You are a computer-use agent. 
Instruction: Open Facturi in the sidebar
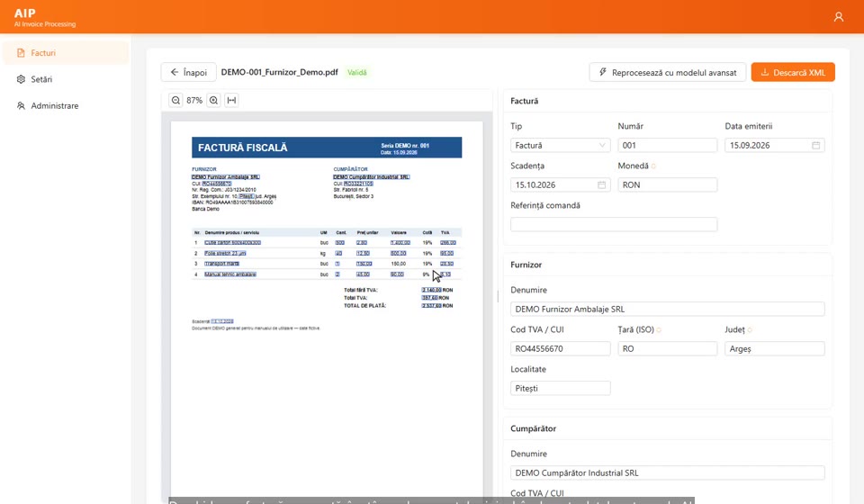(x=66, y=53)
